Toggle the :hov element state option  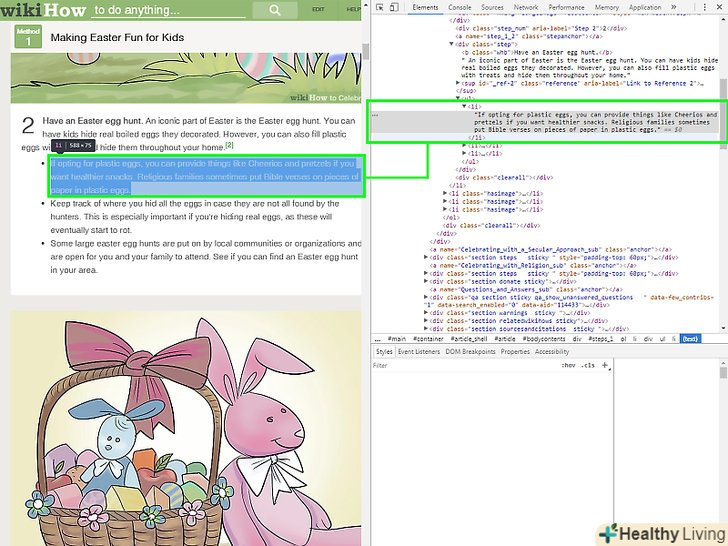coord(568,366)
